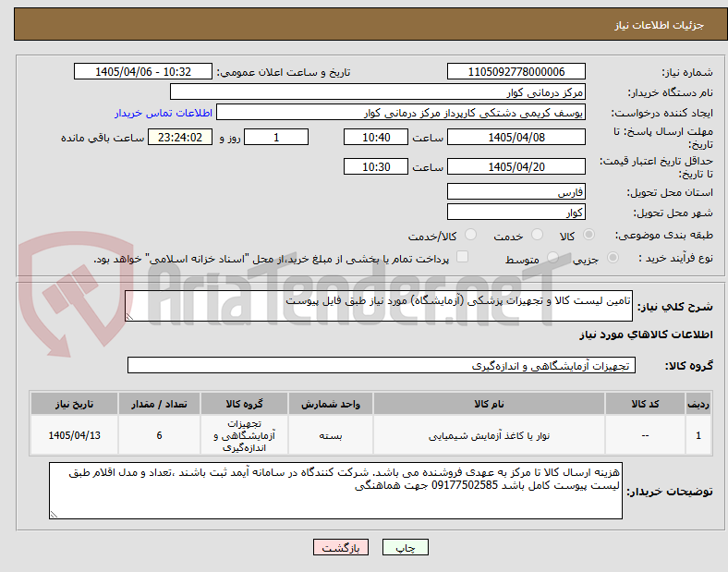Image resolution: width=728 pixels, height=572 pixels.
Task: Click the quantity cell 6
Action: (159, 435)
